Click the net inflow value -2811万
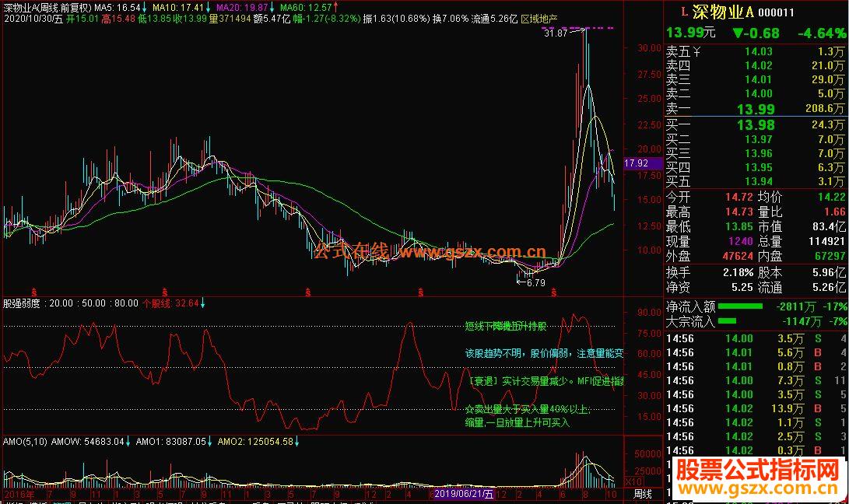 coord(795,307)
